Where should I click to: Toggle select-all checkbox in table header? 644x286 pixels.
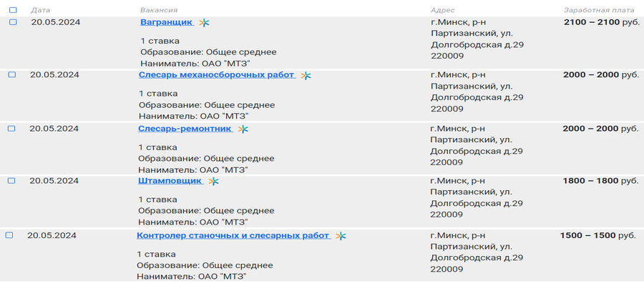[14, 11]
